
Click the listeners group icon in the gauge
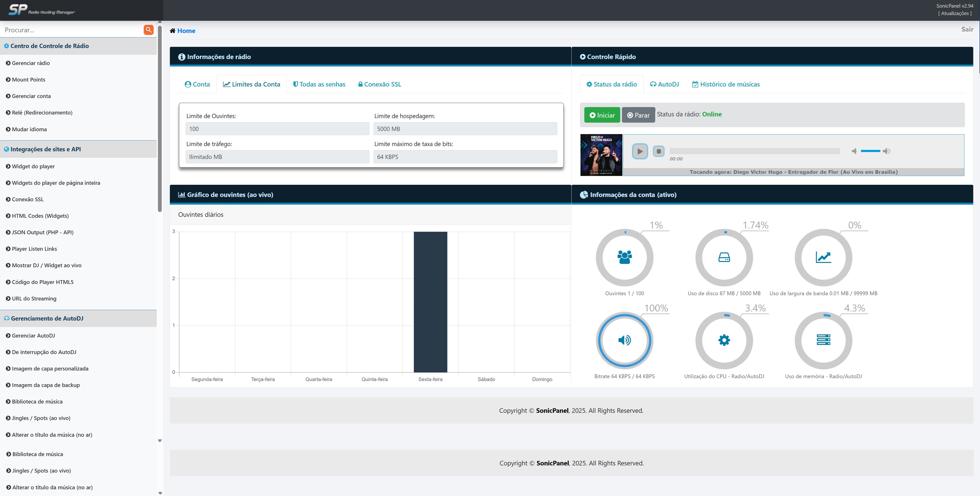tap(624, 257)
